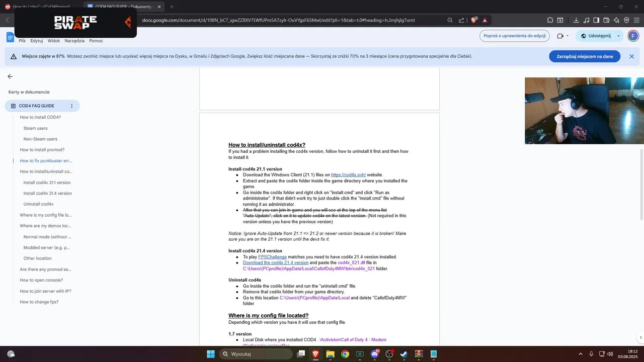Close the storage warning banner
This screenshot has height=362, width=644.
coord(632,56)
